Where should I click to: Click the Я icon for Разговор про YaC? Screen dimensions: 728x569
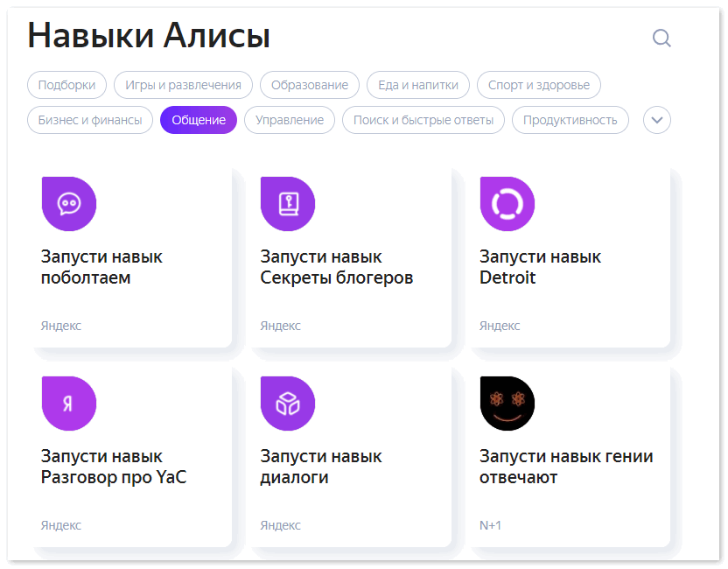69,404
